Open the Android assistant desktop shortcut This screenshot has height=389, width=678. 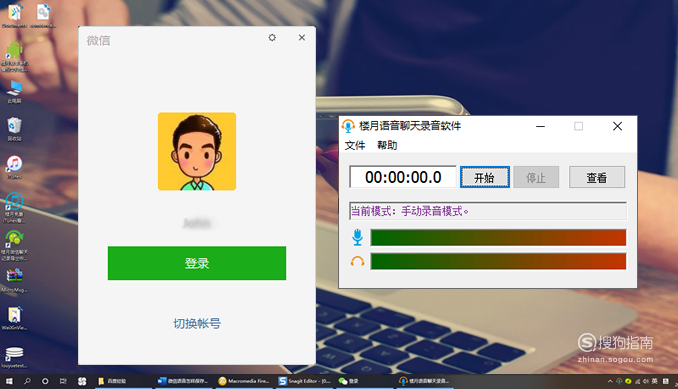pos(14,56)
